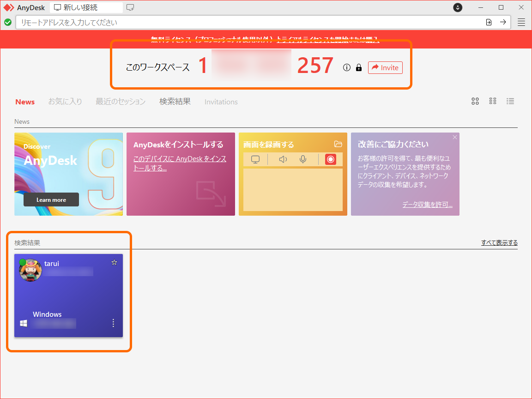Switch to large grid view
The height and width of the screenshot is (399, 532).
(x=475, y=101)
